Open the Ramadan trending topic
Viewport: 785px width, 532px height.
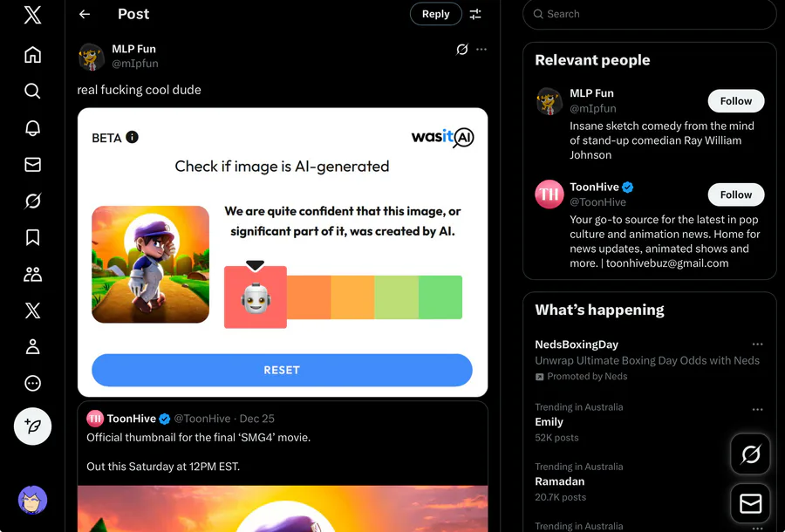click(x=560, y=481)
